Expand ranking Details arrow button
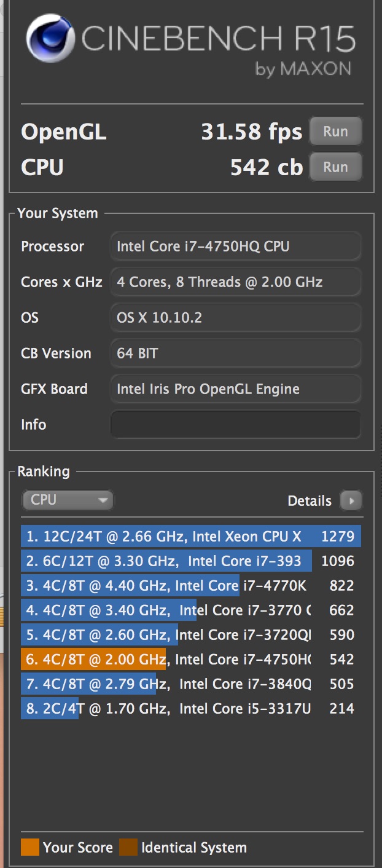Image resolution: width=382 pixels, height=868 pixels. (351, 500)
